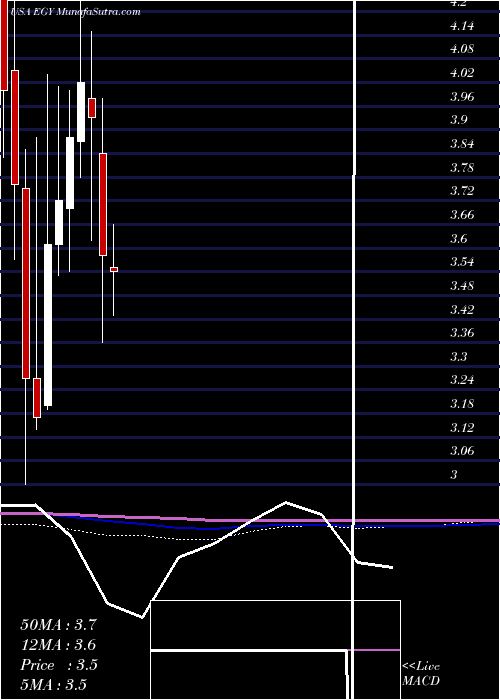The width and height of the screenshot is (500, 700).
Task: Click the long red candle body spanning 3.72 to 3.24
Action: tap(26, 283)
